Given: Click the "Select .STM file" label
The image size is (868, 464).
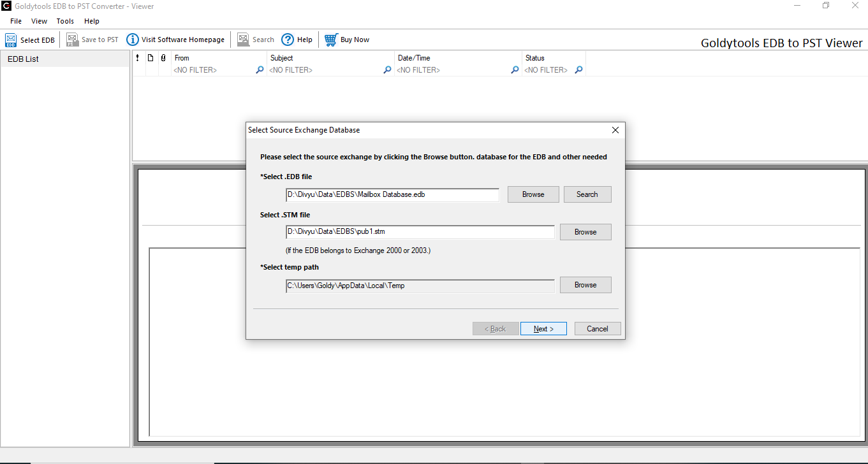Looking at the screenshot, I should click(x=285, y=215).
